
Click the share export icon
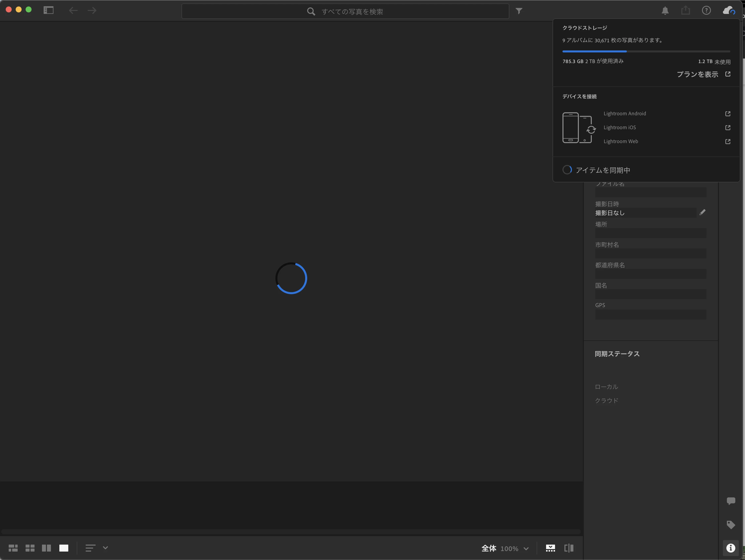click(x=685, y=11)
